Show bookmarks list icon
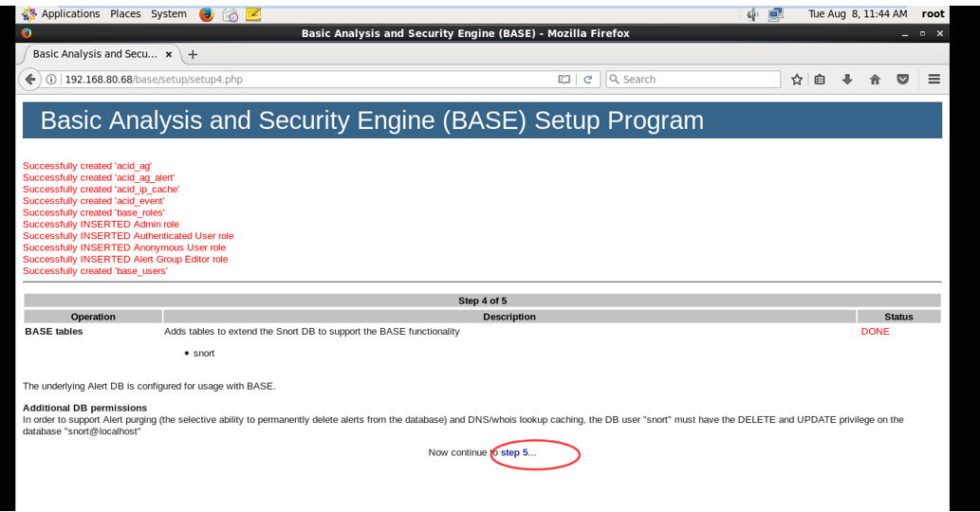Viewport: 980px width, 512px height. click(x=820, y=80)
